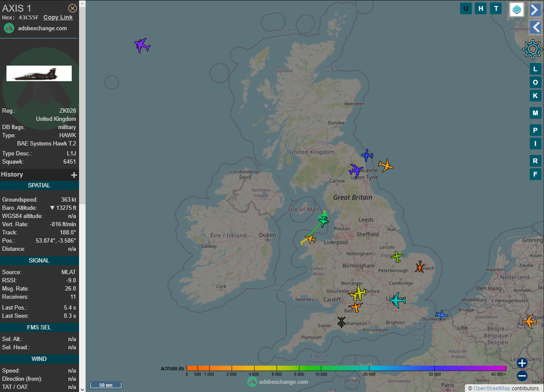The width and height of the screenshot is (544, 392).
Task: Select the purple aircraft near Carlisle
Action: coord(356,170)
